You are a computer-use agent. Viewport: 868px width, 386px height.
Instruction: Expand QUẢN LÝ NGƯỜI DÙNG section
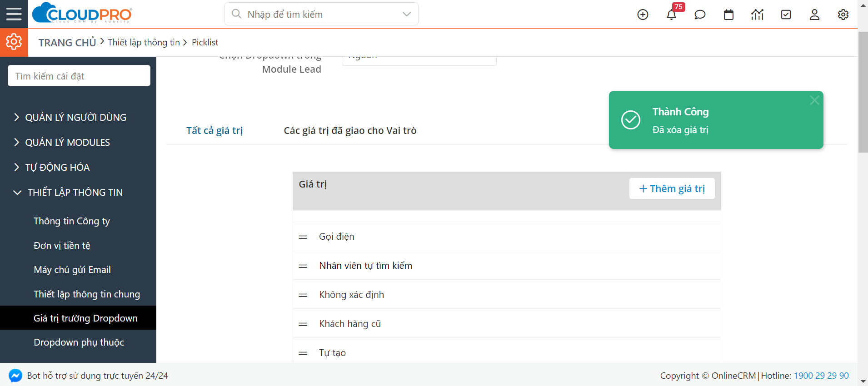[x=70, y=117]
